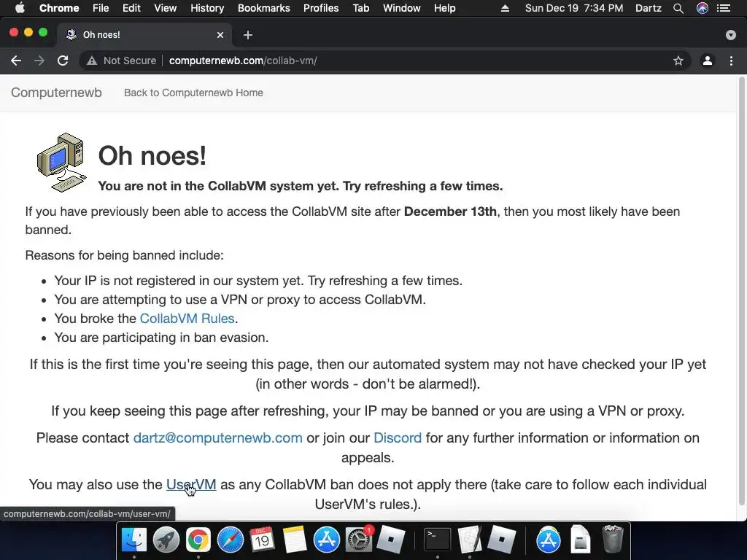Image resolution: width=747 pixels, height=560 pixels.
Task: Click 'Reasons for being banned include:' text
Action: (x=124, y=255)
